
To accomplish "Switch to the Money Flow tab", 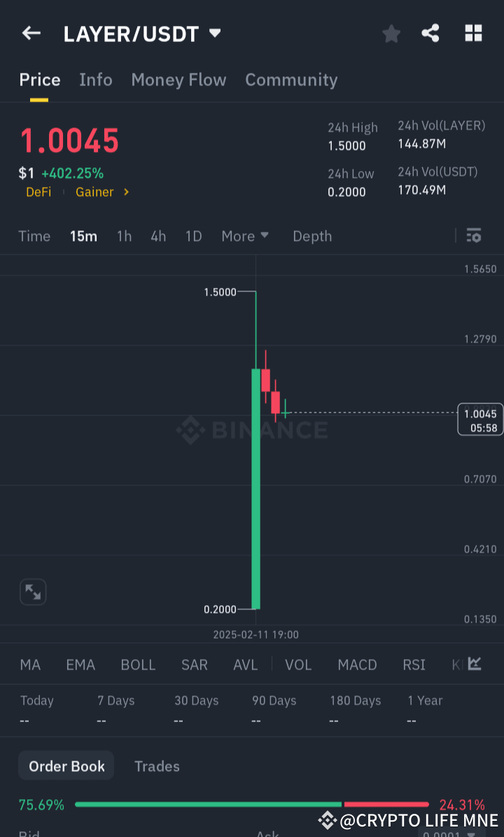I will [x=178, y=80].
